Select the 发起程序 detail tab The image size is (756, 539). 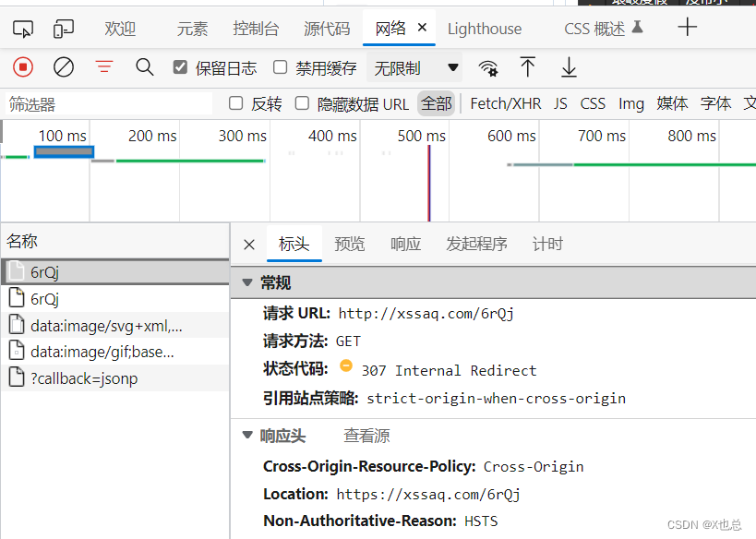click(x=476, y=244)
